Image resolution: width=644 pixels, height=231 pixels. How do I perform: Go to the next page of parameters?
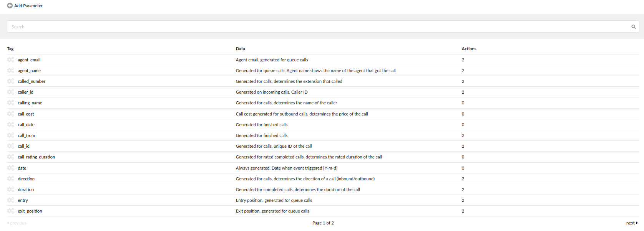tap(632, 223)
